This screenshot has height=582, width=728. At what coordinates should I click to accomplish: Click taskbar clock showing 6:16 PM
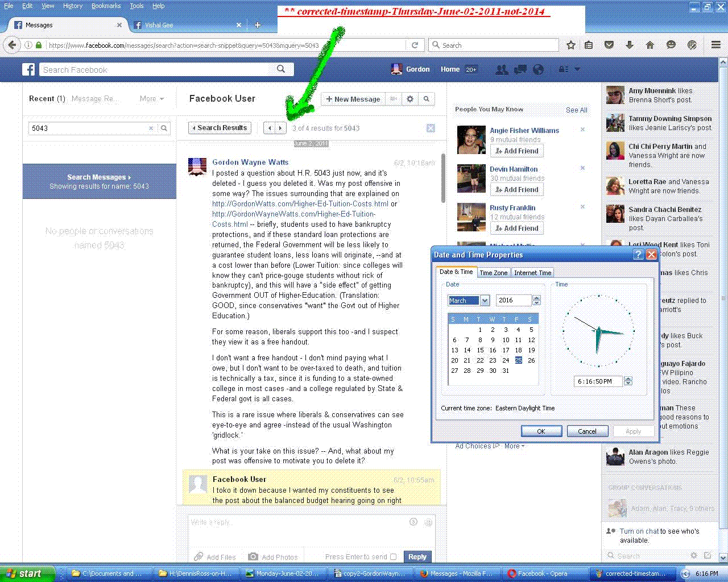[x=707, y=573]
